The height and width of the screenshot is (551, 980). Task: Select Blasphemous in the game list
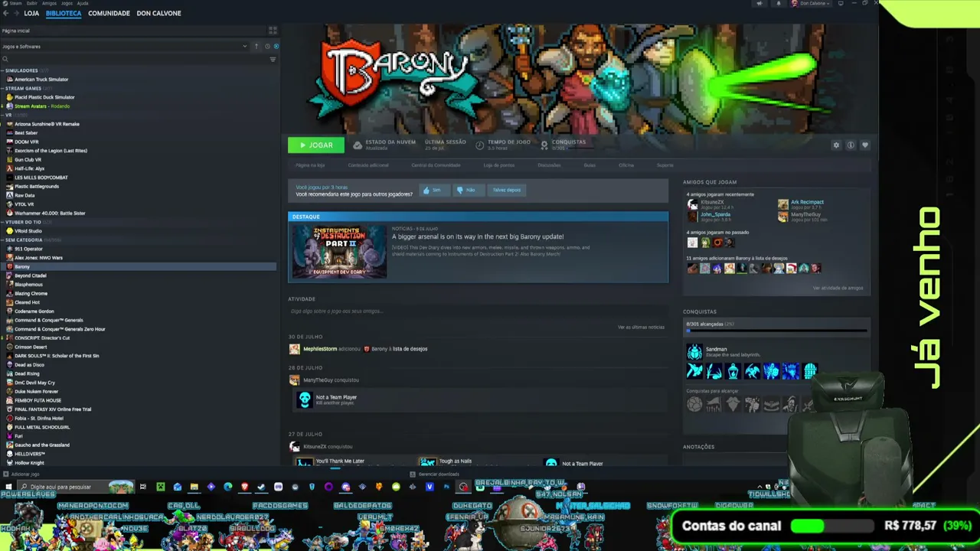(28, 285)
